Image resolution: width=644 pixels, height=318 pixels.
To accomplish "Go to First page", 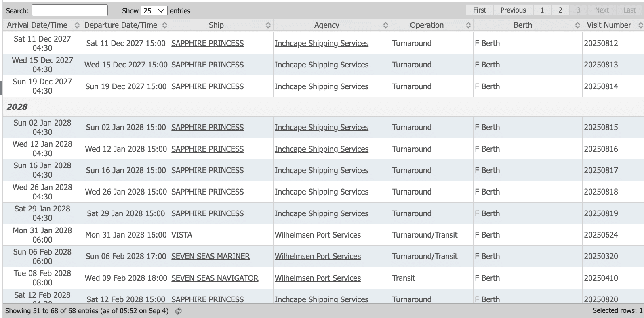I will click(x=480, y=10).
